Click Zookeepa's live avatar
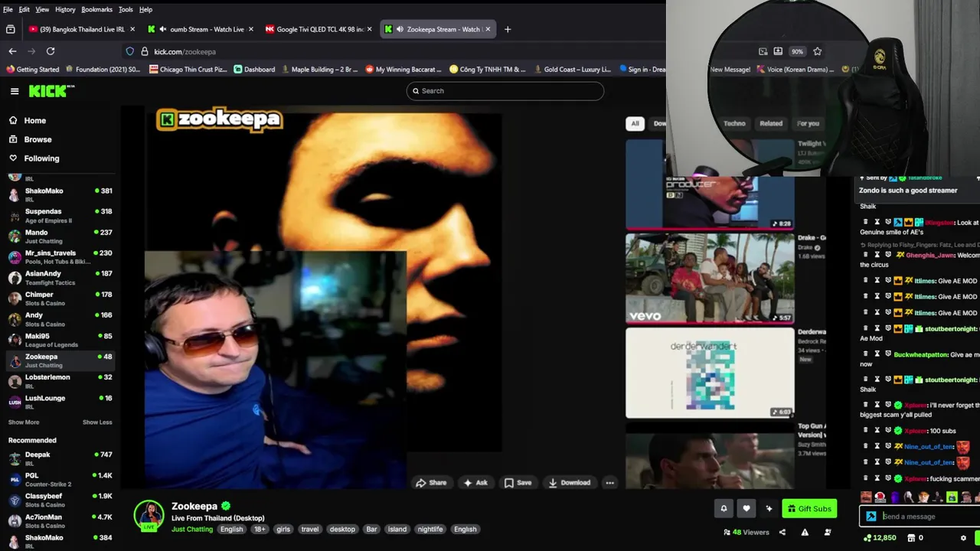The width and height of the screenshot is (980, 551). [149, 516]
